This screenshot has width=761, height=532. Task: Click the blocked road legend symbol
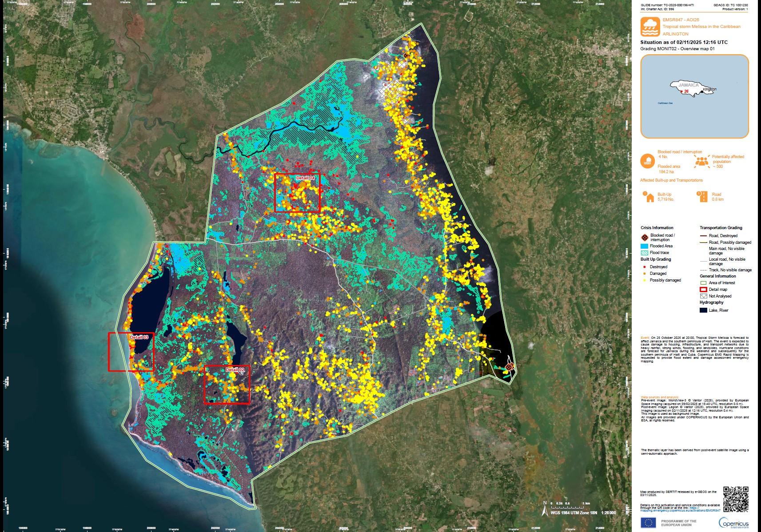pos(645,238)
